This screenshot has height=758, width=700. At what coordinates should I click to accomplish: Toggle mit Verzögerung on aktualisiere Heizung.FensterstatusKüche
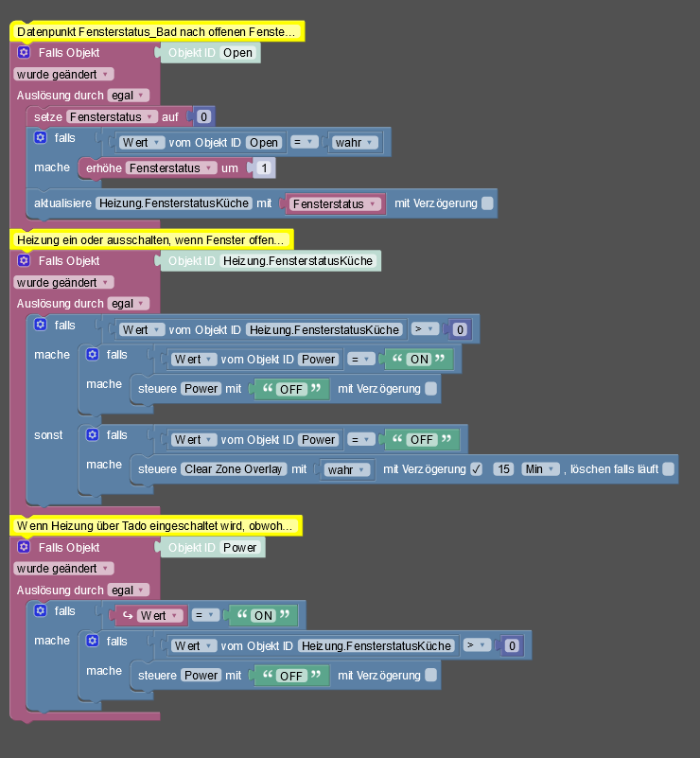(x=487, y=203)
